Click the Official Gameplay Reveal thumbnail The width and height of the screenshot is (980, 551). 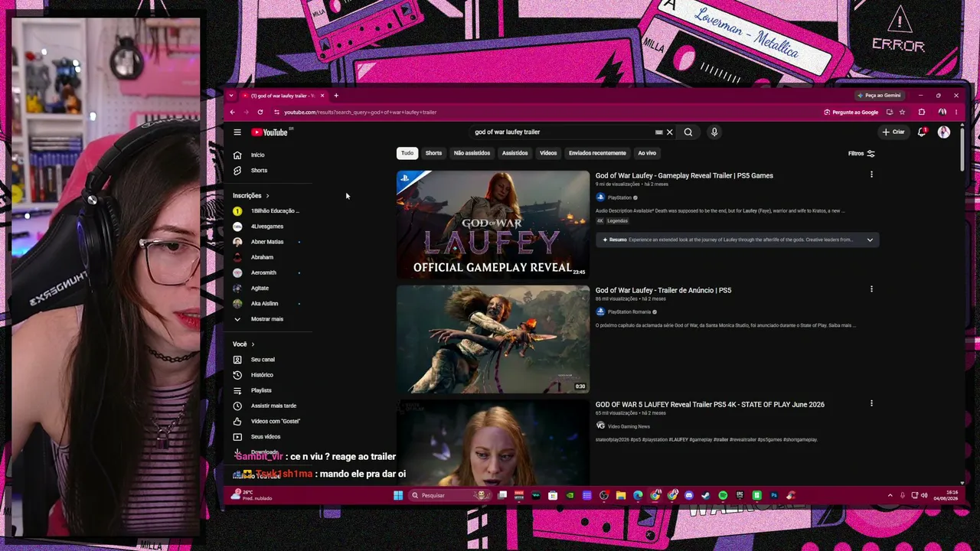click(x=493, y=223)
